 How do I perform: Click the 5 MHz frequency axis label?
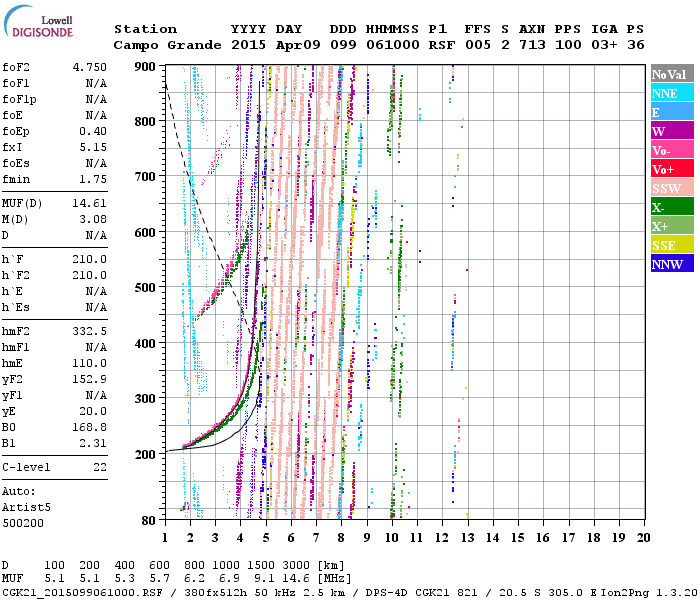[x=266, y=538]
